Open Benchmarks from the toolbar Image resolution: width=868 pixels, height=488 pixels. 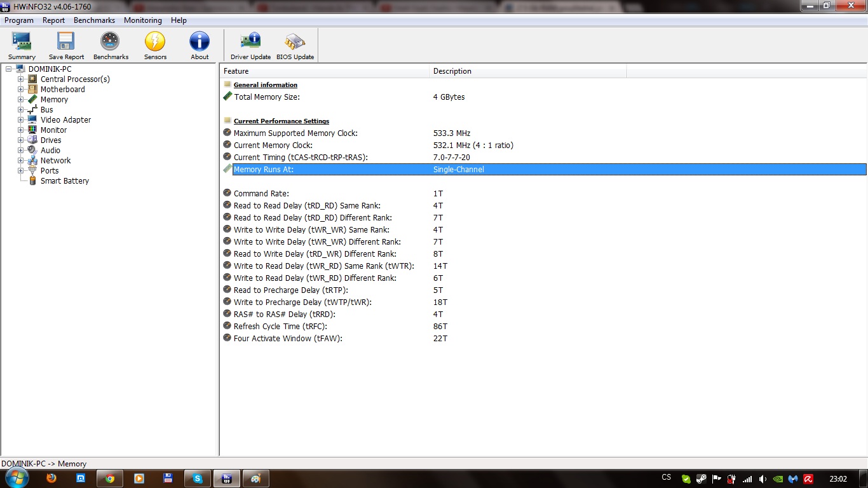coord(111,46)
